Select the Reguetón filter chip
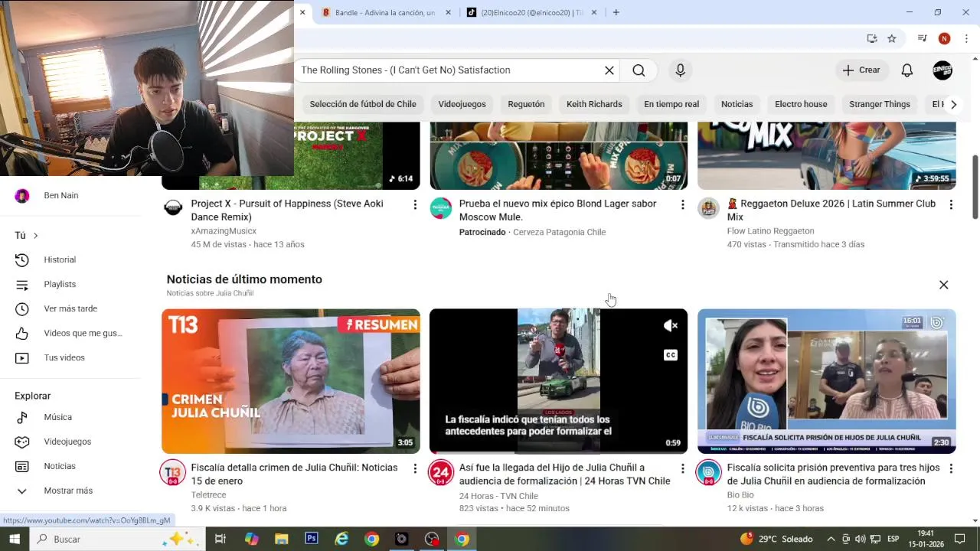 (x=526, y=104)
